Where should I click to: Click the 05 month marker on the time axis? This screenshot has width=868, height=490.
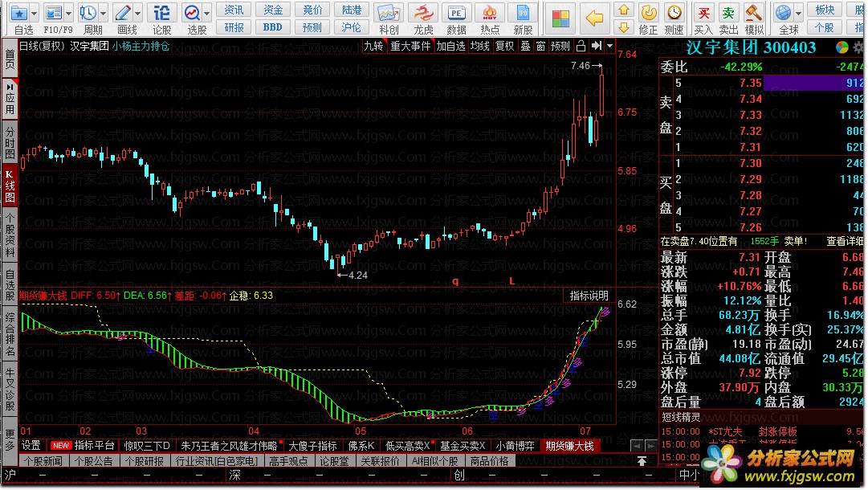tap(361, 431)
